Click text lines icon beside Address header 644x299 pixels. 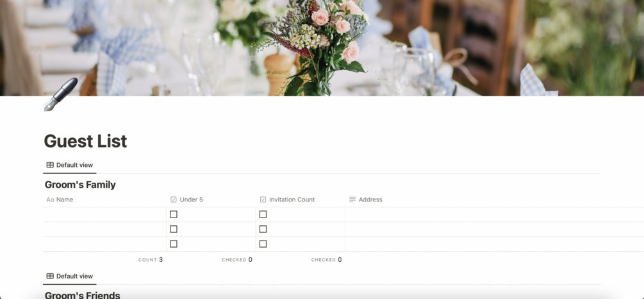tap(352, 200)
